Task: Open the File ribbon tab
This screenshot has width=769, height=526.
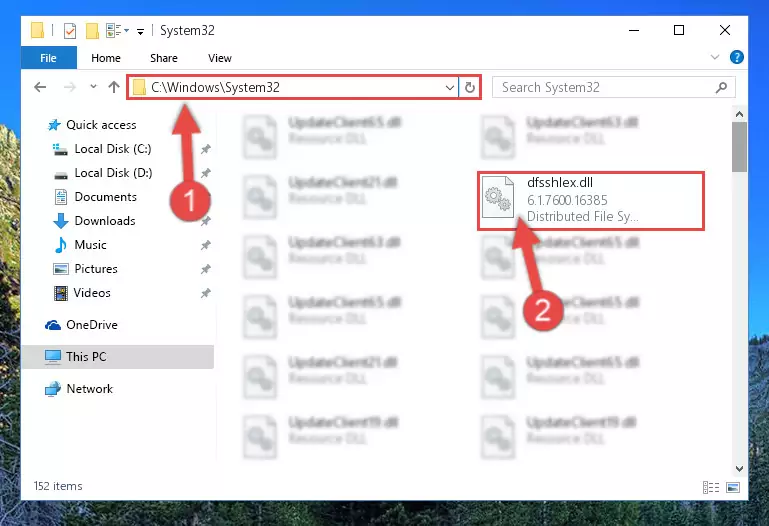Action: coord(48,58)
